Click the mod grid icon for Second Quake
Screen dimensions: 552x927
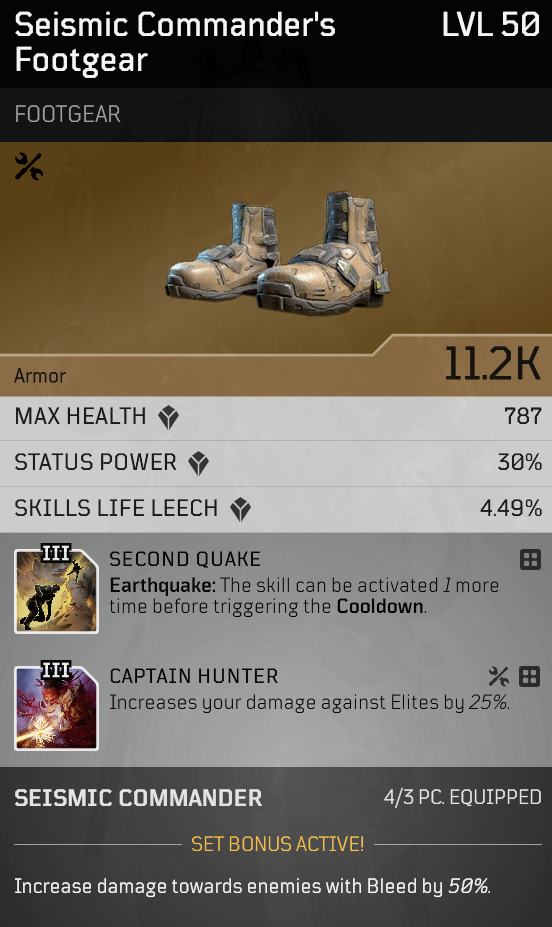pyautogui.click(x=530, y=559)
